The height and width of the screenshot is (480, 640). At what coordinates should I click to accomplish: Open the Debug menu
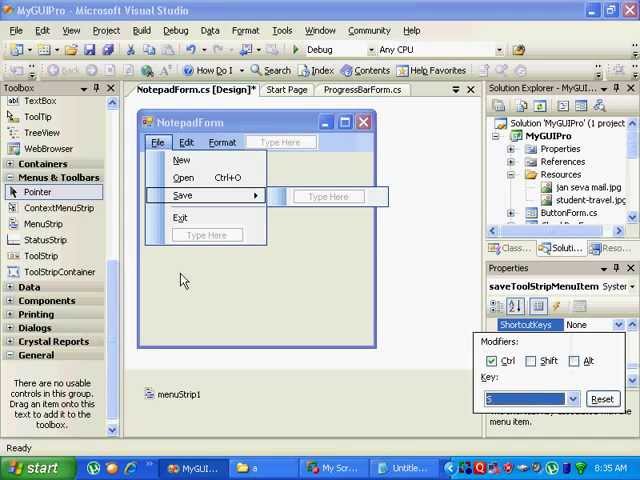pos(176,31)
